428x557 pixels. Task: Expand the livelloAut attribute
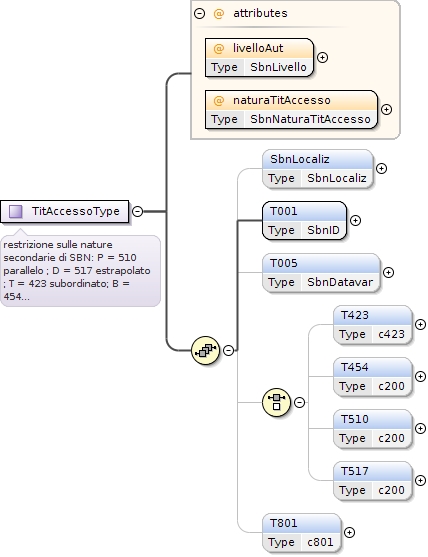pos(323,57)
